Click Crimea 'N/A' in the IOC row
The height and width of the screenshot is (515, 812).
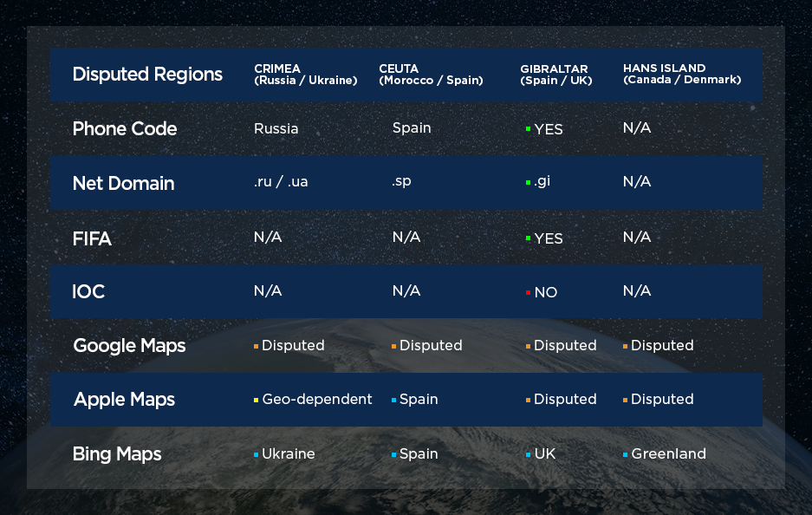pyautogui.click(x=268, y=291)
